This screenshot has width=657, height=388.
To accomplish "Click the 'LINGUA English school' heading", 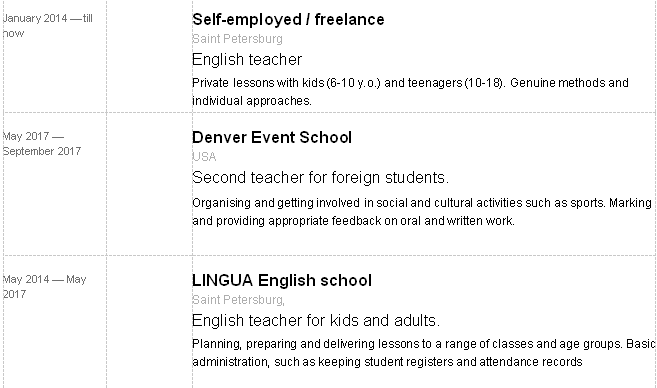I will tap(282, 280).
